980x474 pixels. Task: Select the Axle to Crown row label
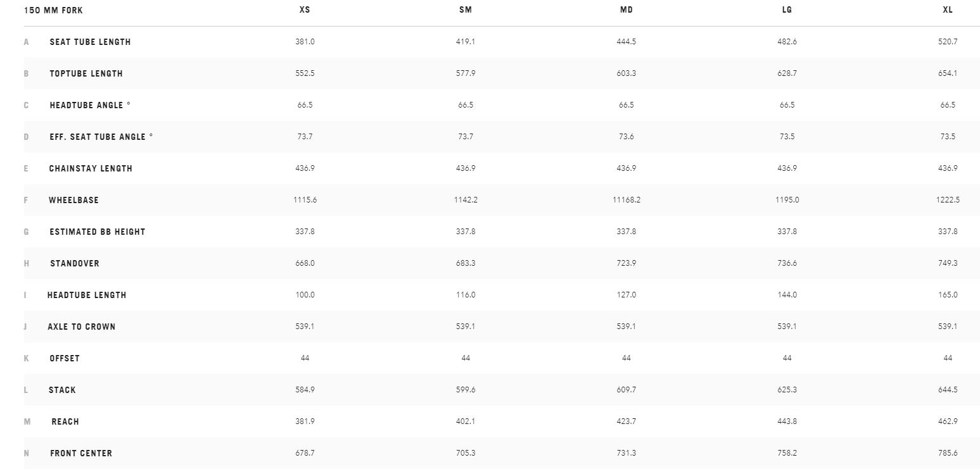[x=82, y=327]
